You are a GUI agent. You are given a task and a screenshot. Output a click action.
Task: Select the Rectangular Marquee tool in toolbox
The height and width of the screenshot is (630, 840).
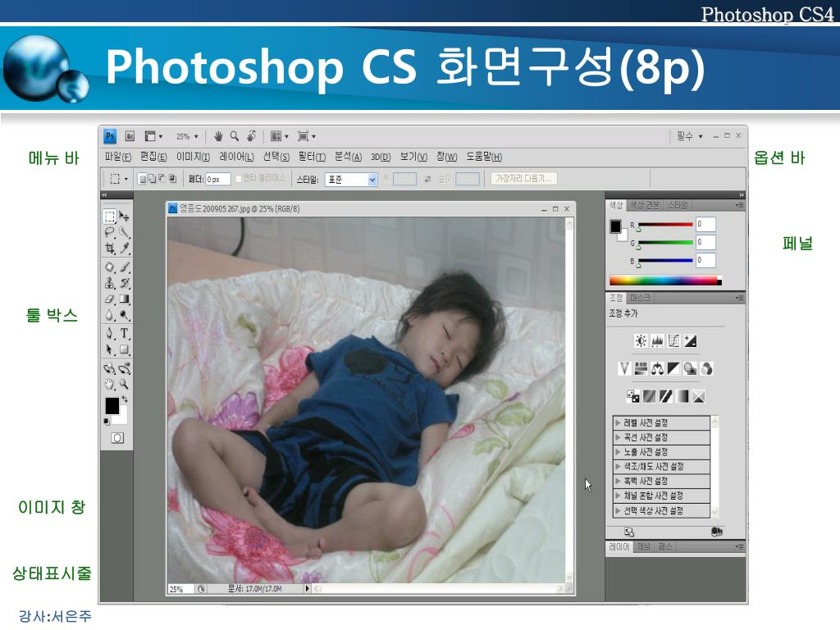(x=109, y=217)
